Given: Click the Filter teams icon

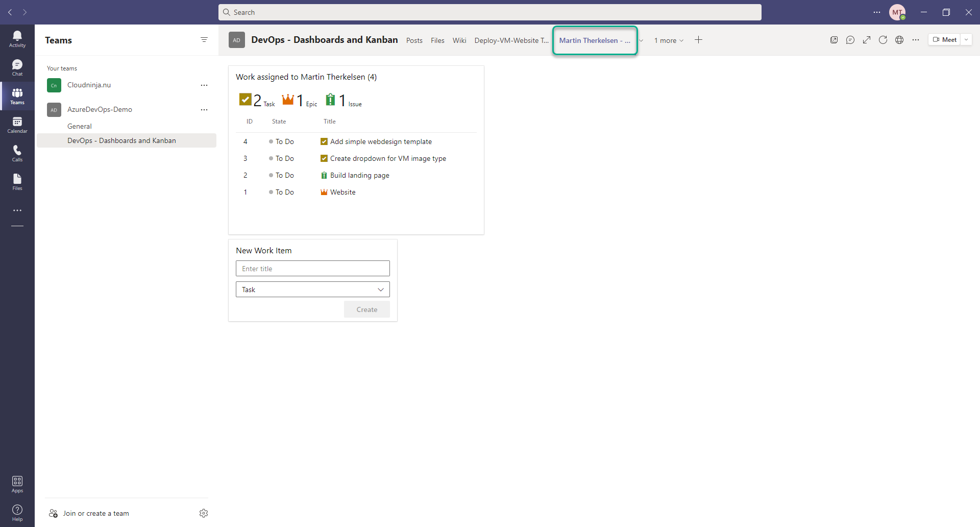Looking at the screenshot, I should click(204, 40).
